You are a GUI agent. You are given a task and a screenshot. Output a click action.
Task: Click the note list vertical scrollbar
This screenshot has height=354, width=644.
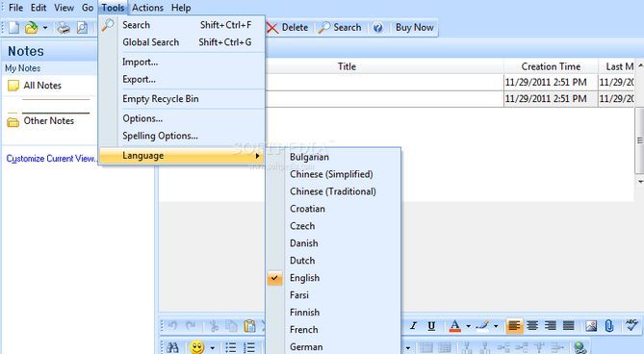point(639,140)
